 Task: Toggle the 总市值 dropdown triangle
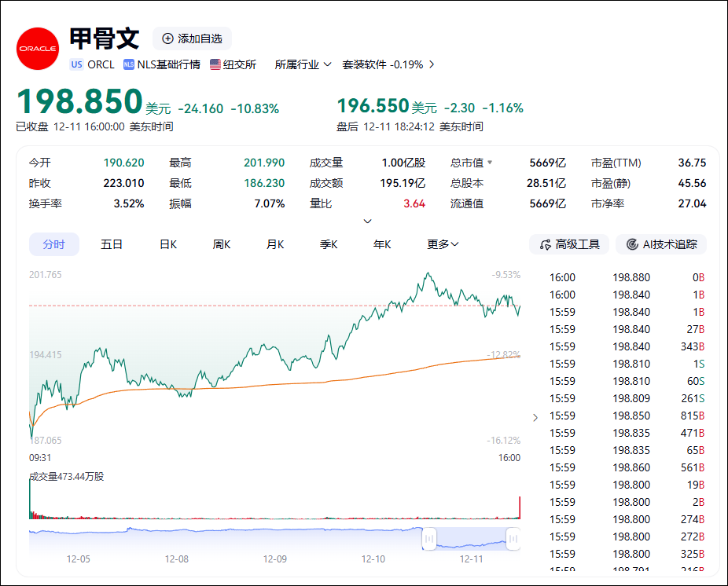coord(490,163)
